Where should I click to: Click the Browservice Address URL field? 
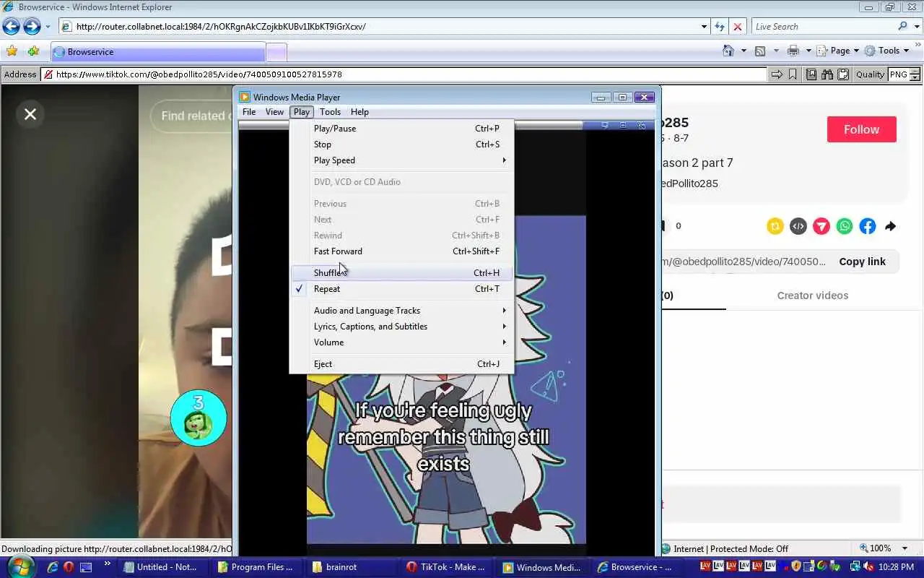[404, 74]
